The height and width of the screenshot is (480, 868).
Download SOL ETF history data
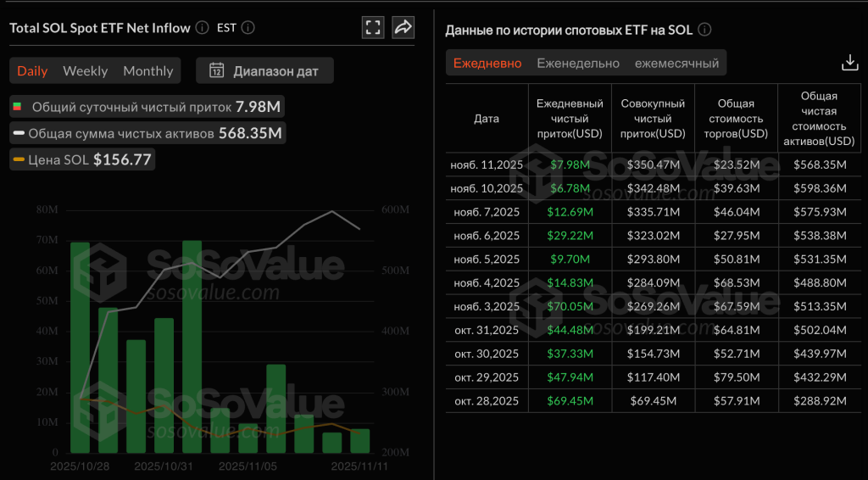tap(849, 63)
